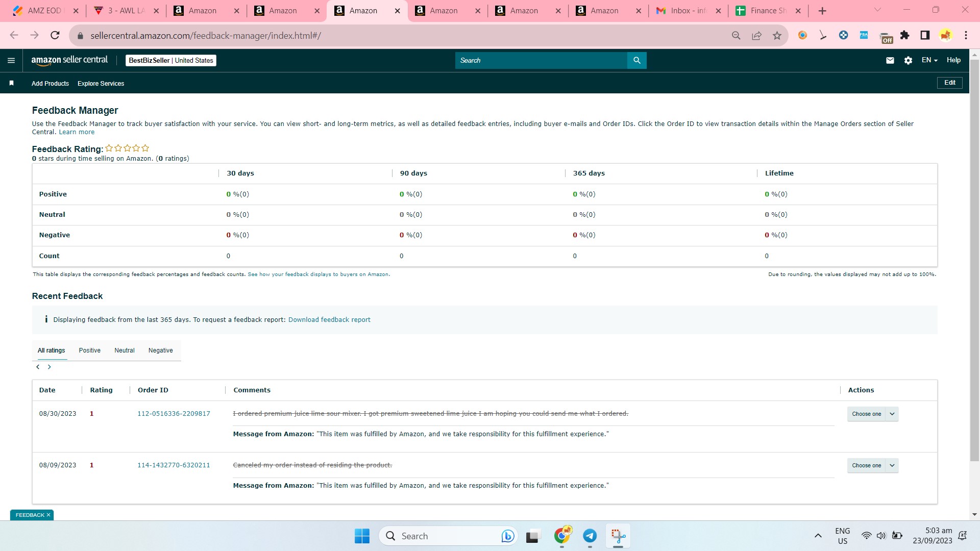Click the volume speaker tray icon
This screenshot has height=551, width=980.
[881, 536]
